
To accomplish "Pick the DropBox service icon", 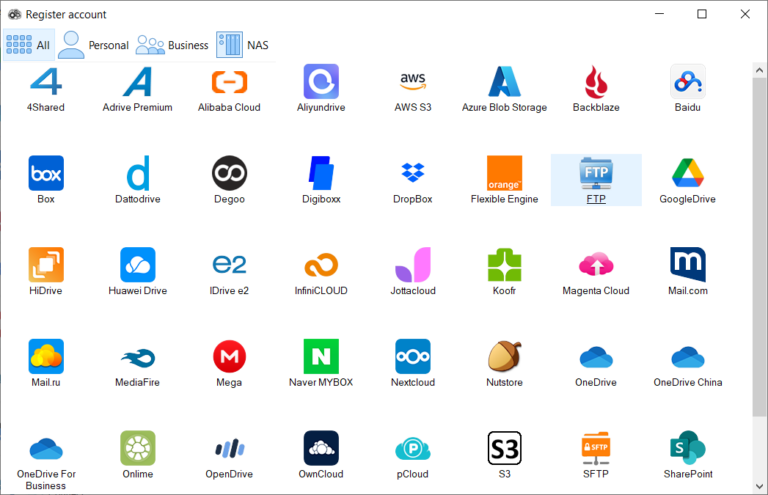I will point(412,173).
